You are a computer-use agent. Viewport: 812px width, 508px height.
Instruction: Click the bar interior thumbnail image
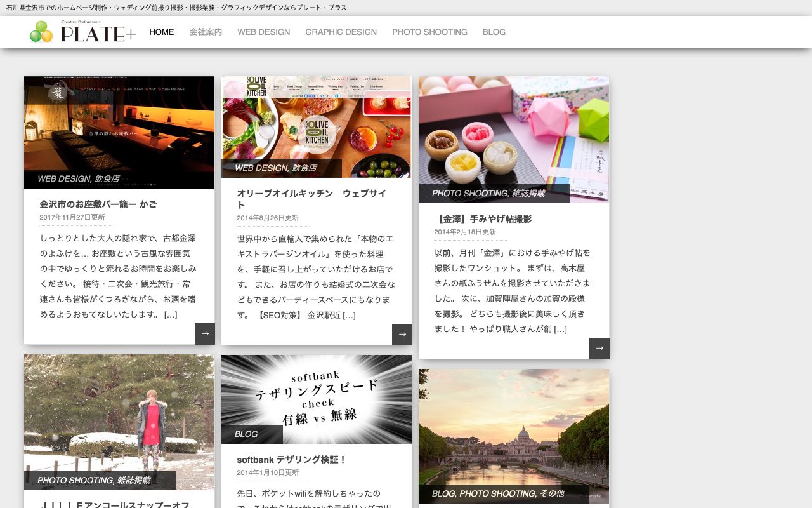[119, 132]
